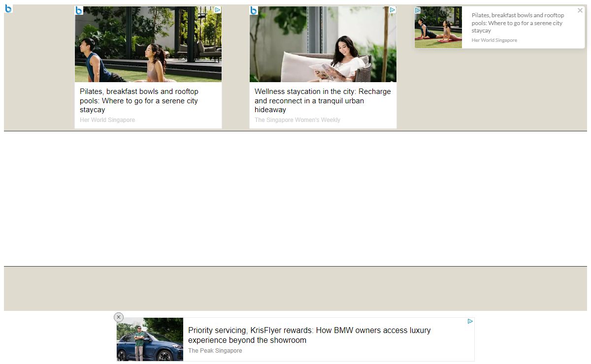This screenshot has width=591, height=364.
Task: Click the b logo on the Pilates staycay card image
Action: [79, 10]
